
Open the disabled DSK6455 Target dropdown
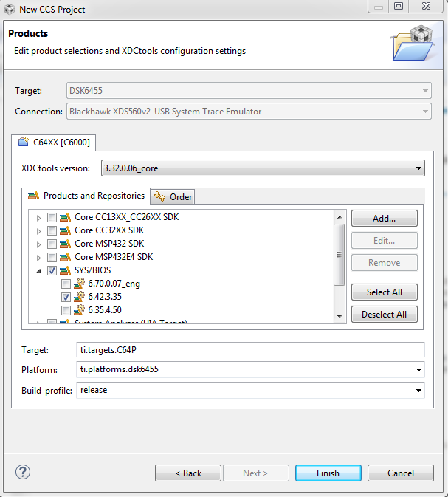click(x=249, y=91)
